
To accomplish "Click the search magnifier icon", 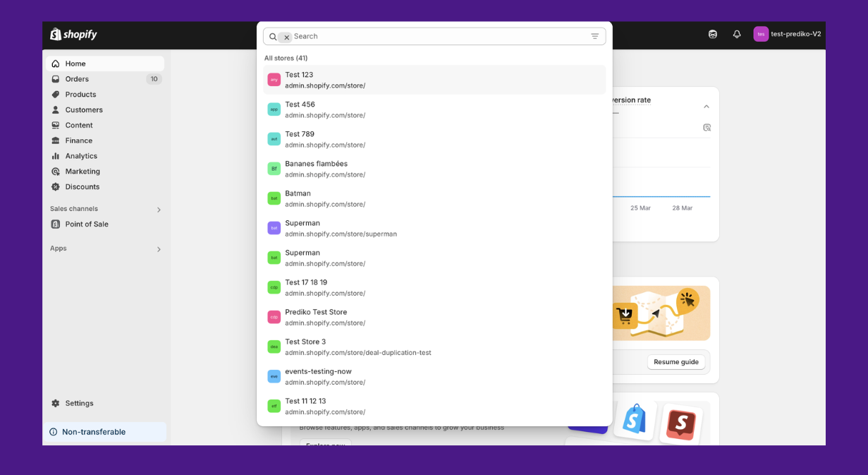I will point(273,37).
